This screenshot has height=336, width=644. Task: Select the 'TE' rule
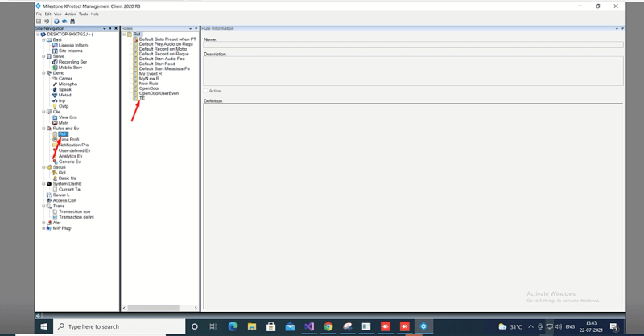click(142, 98)
